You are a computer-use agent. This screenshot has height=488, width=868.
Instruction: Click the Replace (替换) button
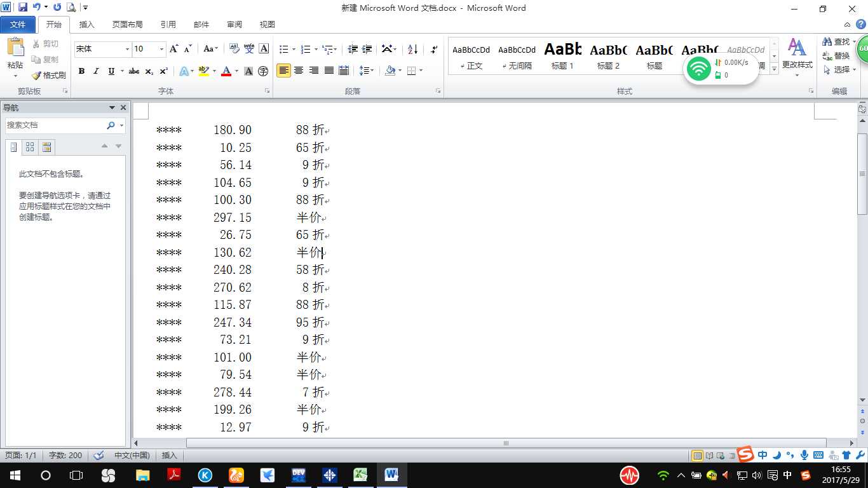tap(836, 55)
